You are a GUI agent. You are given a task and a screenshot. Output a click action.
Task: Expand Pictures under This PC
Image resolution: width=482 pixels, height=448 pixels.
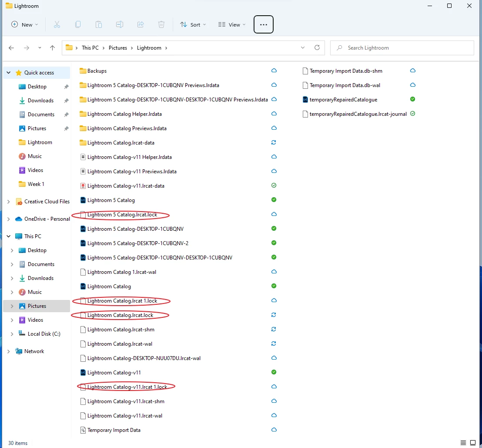point(12,306)
